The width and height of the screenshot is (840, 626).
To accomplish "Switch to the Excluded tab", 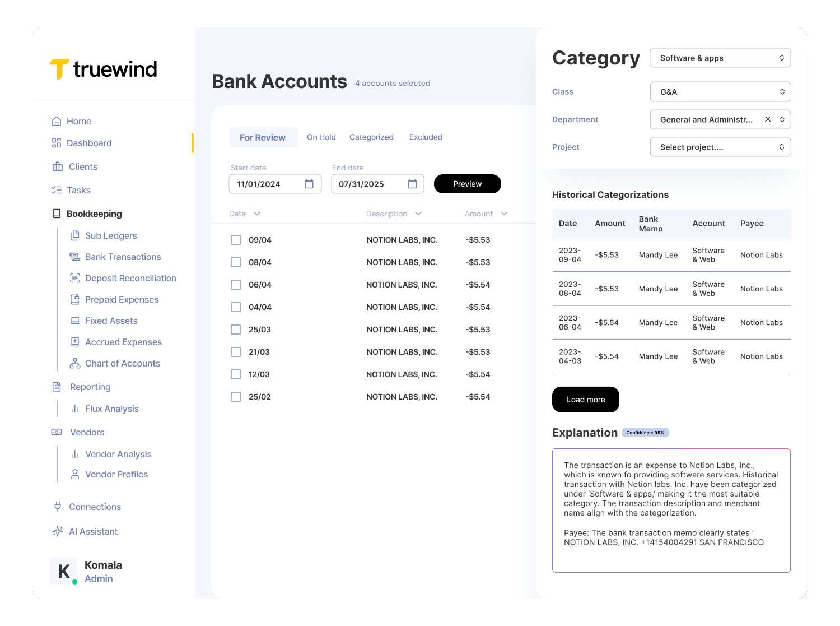I will pos(426,137).
